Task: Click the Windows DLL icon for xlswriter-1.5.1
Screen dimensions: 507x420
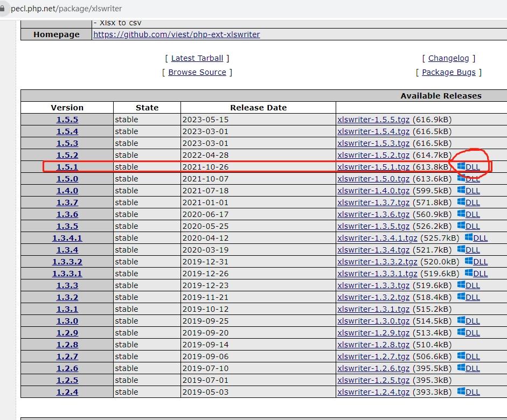Action: click(x=461, y=166)
